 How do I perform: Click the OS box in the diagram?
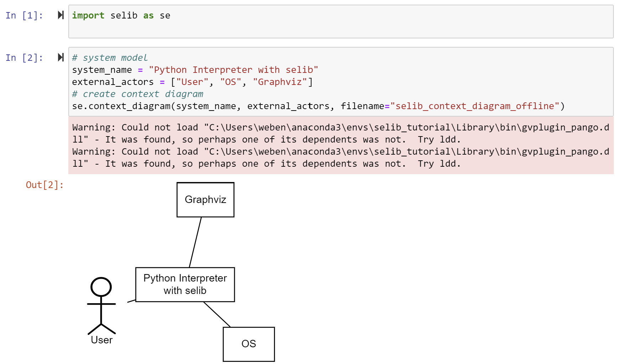[249, 344]
